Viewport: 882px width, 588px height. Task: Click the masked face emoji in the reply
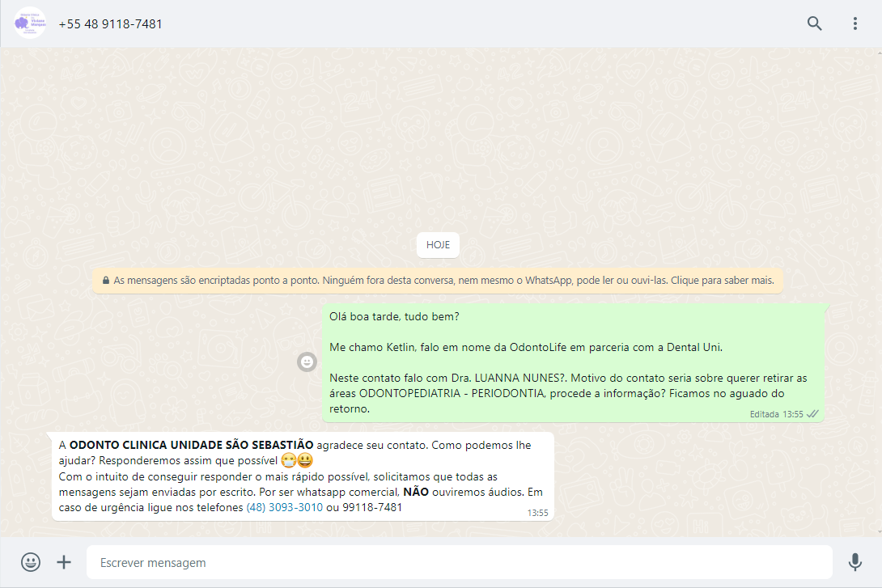coord(289,460)
